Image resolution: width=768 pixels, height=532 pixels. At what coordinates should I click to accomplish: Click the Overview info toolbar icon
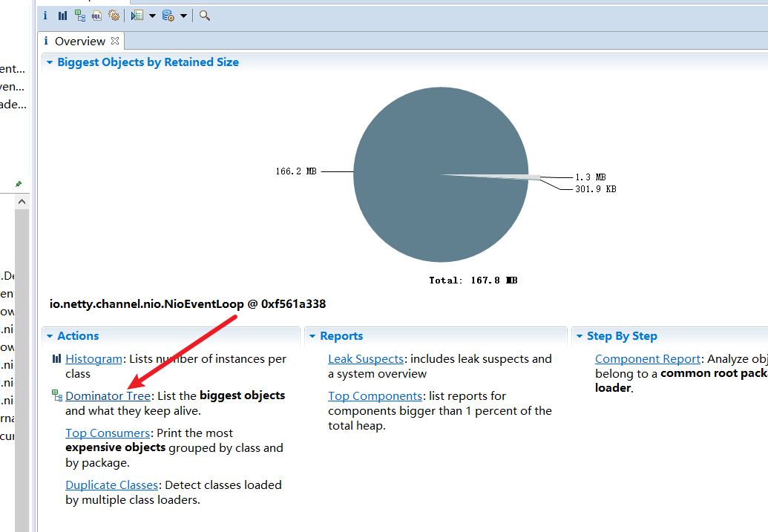(x=45, y=16)
